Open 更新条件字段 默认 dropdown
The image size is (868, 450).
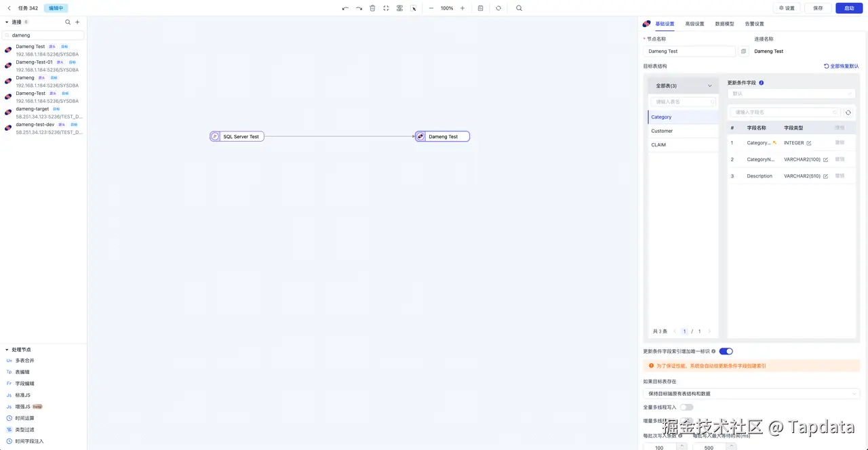(791, 94)
